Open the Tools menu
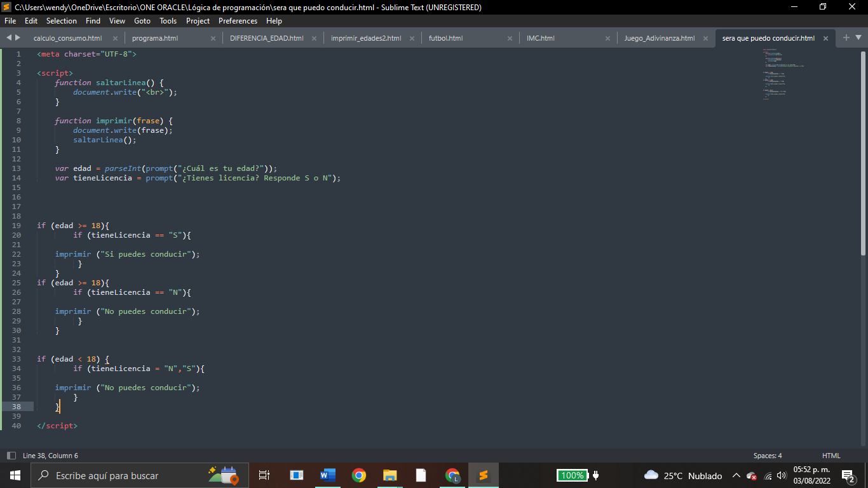This screenshot has height=488, width=868. (168, 21)
